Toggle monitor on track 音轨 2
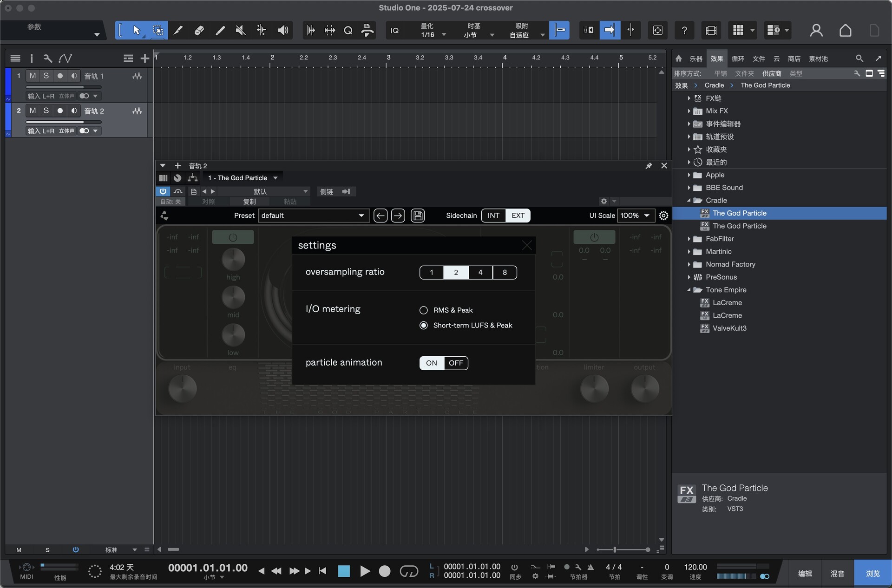This screenshot has width=892, height=588. point(74,111)
